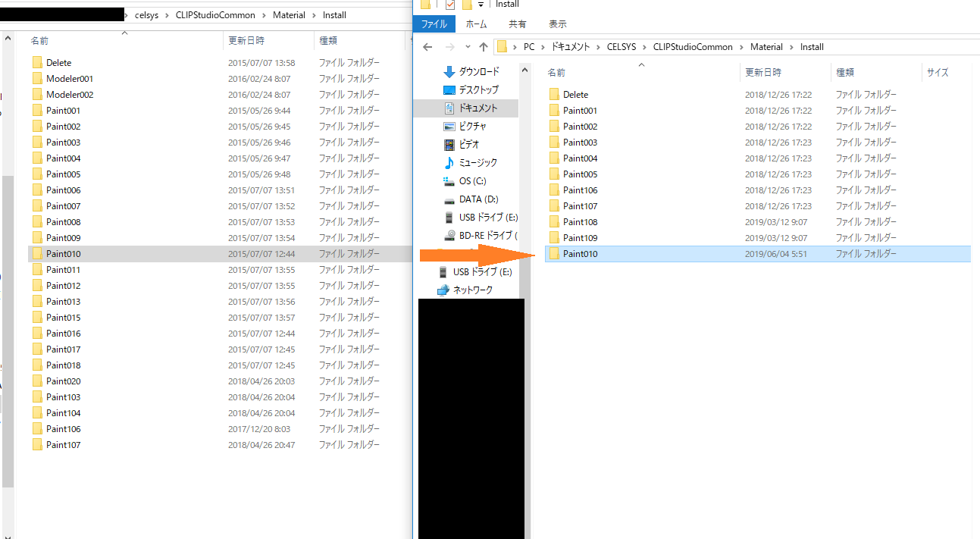
Task: Sort by 種類 column in the front Install window
Action: coord(845,73)
